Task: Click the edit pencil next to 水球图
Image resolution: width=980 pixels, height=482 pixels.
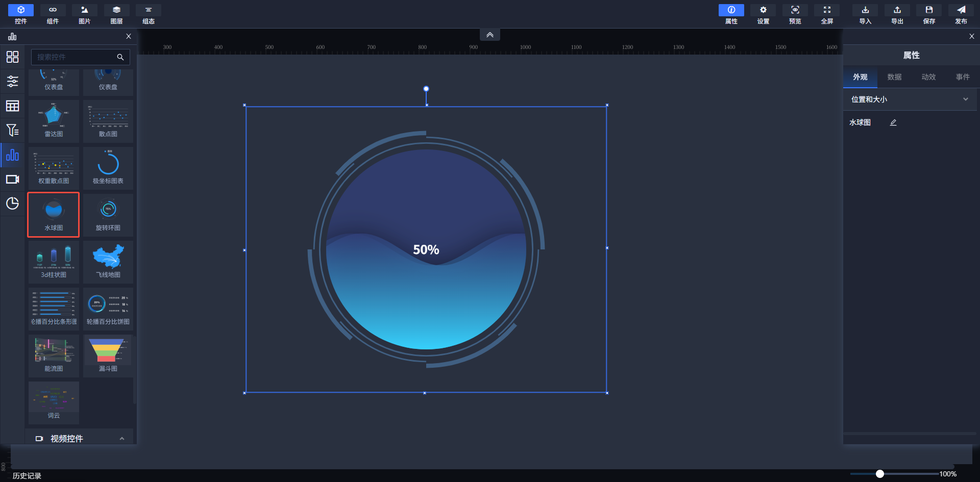Action: point(893,122)
